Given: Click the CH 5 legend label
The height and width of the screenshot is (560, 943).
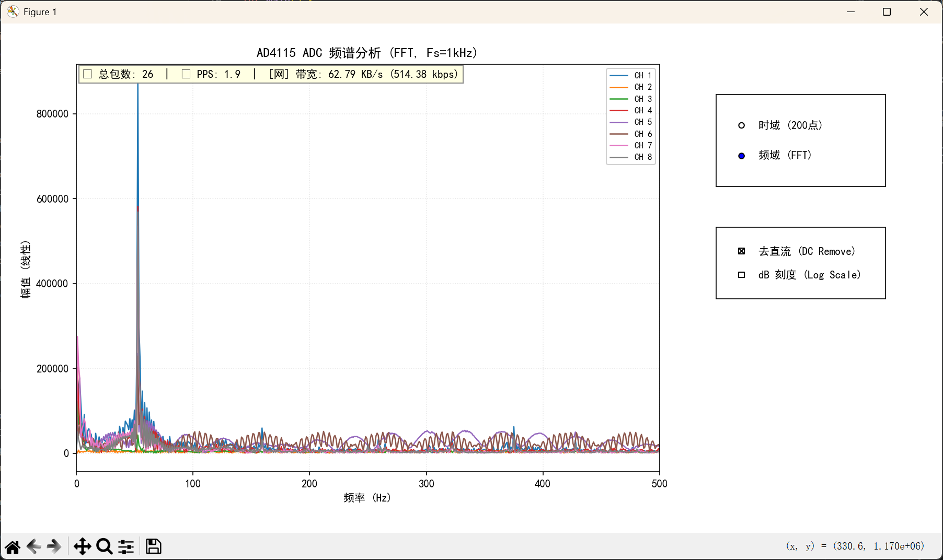Looking at the screenshot, I should pyautogui.click(x=643, y=122).
